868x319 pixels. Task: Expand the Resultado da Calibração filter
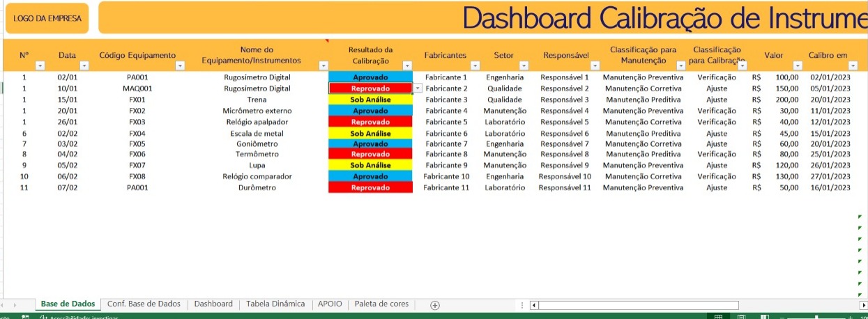[406, 65]
